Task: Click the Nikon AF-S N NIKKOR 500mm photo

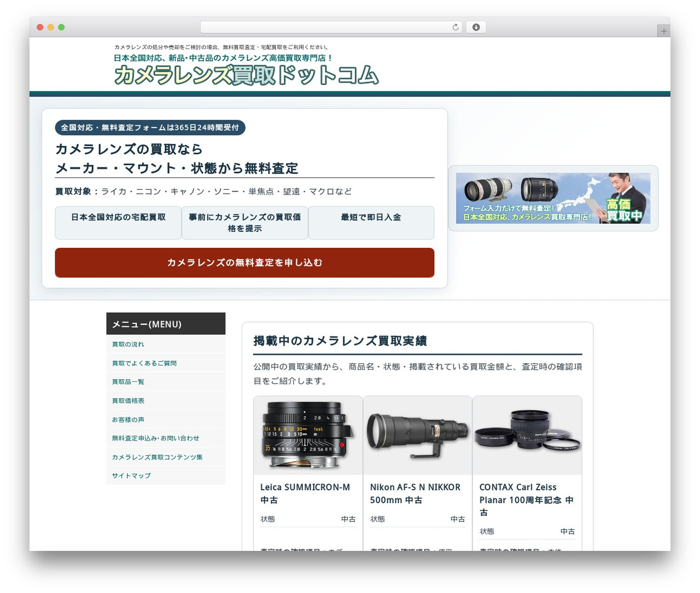Action: pyautogui.click(x=417, y=435)
